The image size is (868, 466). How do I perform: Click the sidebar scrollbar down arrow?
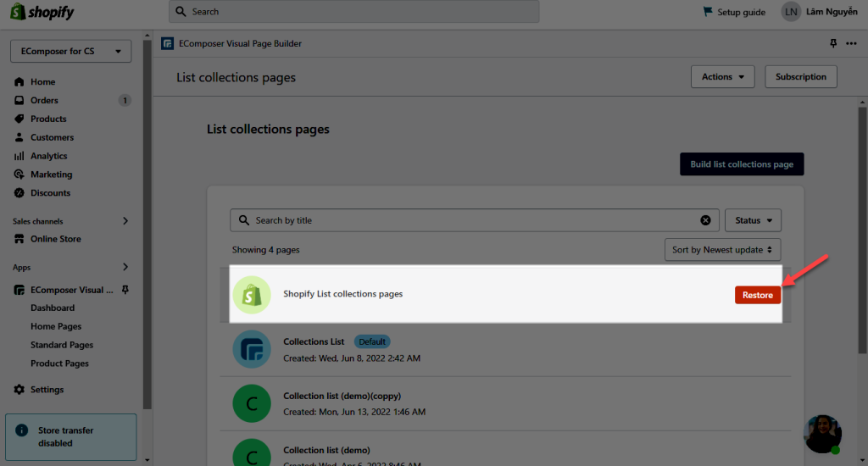click(x=147, y=460)
